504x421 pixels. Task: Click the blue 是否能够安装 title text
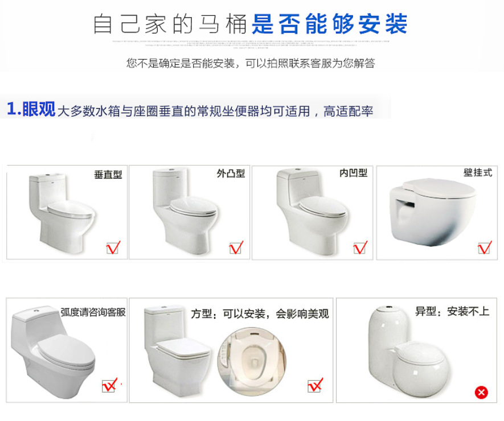coord(330,24)
